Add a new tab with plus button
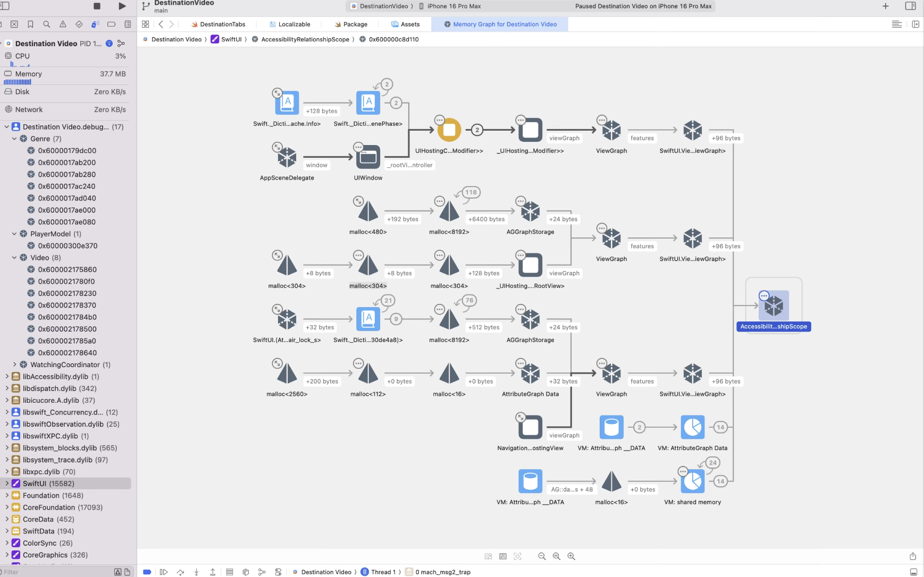Image resolution: width=924 pixels, height=577 pixels. tap(885, 6)
